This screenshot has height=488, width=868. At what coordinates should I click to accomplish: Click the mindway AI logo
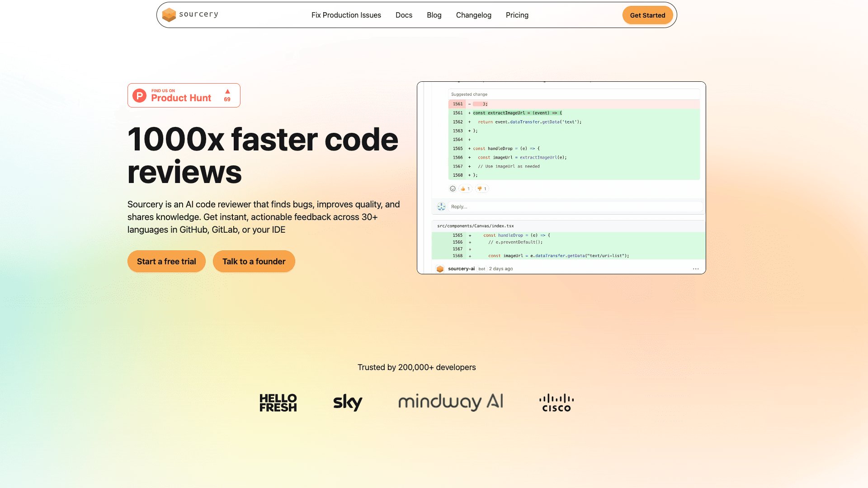[x=451, y=402]
